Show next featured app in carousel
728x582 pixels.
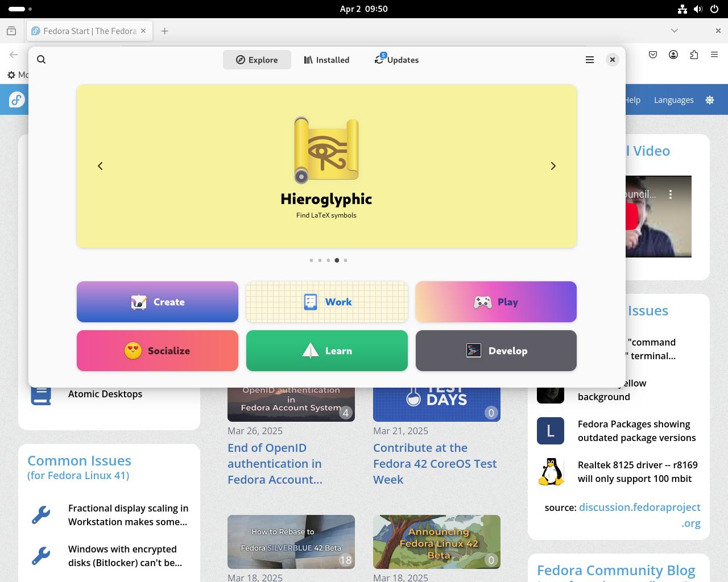[553, 166]
